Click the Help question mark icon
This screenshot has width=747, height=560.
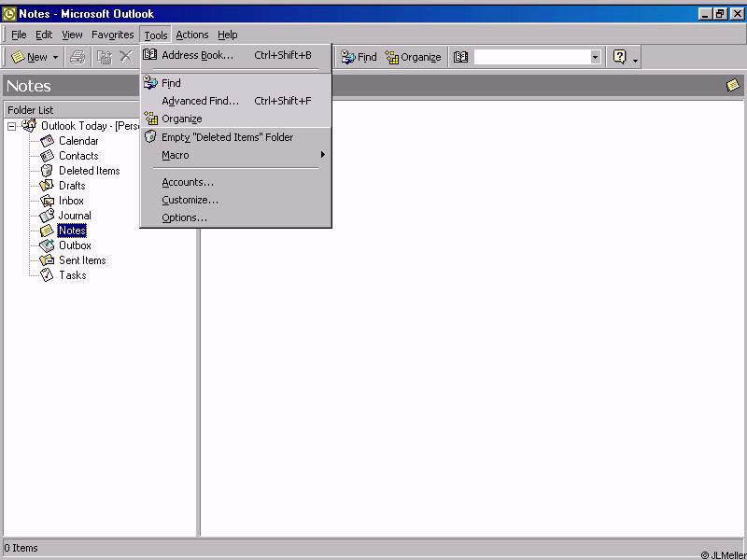619,57
